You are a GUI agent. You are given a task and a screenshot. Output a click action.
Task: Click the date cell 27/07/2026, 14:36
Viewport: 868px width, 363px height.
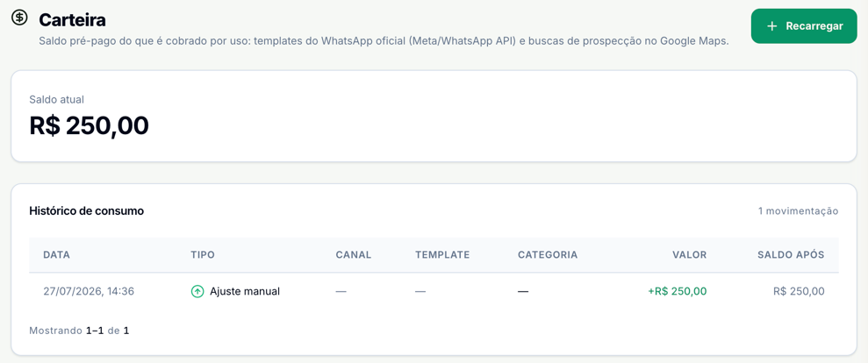click(89, 291)
